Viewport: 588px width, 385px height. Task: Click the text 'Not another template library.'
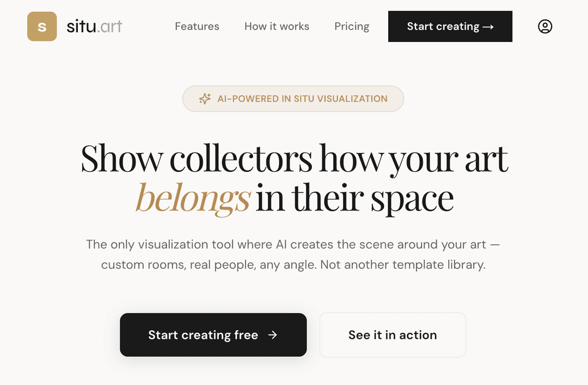point(402,265)
